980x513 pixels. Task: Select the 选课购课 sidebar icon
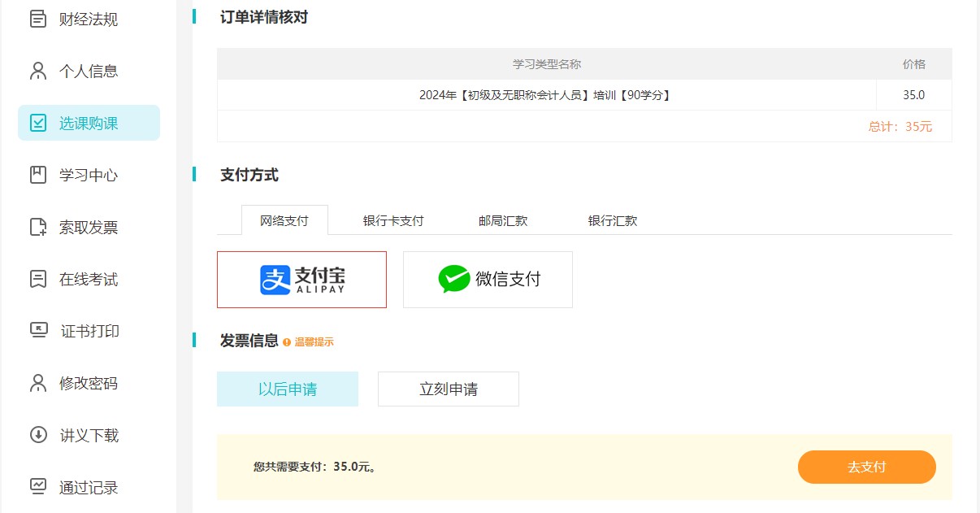(x=37, y=123)
